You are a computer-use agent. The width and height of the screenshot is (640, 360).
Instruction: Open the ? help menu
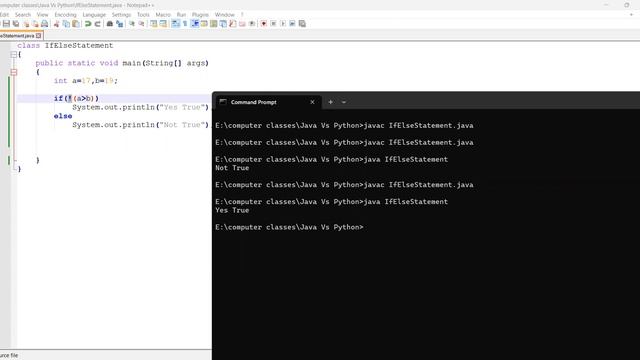242,15
